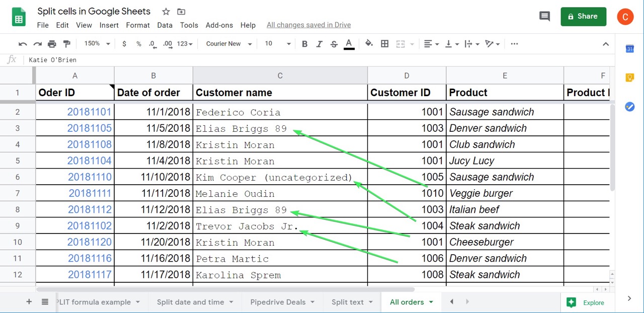The image size is (644, 313).
Task: Expand the zoom 150% dropdown
Action: 97,44
